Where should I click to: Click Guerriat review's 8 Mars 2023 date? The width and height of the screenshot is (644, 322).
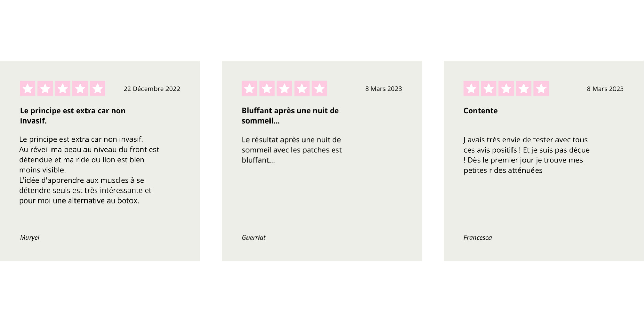click(x=383, y=89)
